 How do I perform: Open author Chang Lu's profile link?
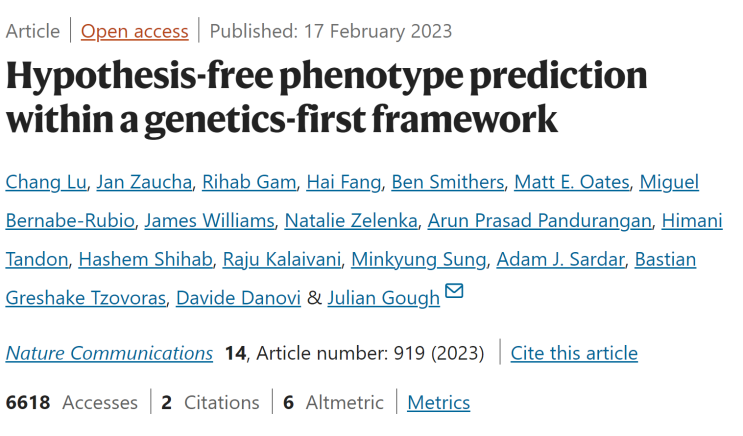[45, 181]
